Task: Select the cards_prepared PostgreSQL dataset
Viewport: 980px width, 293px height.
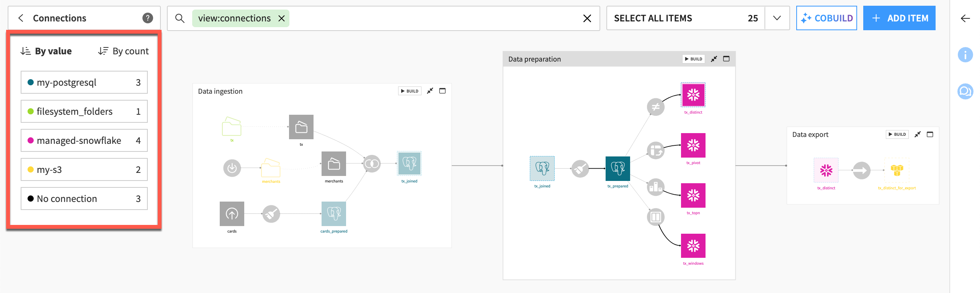Action: pyautogui.click(x=334, y=214)
